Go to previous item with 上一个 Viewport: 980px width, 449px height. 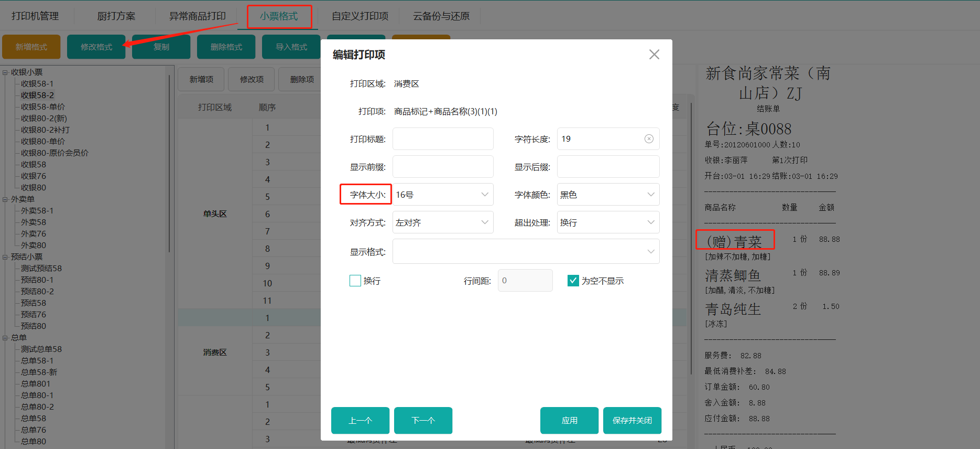[x=361, y=420]
